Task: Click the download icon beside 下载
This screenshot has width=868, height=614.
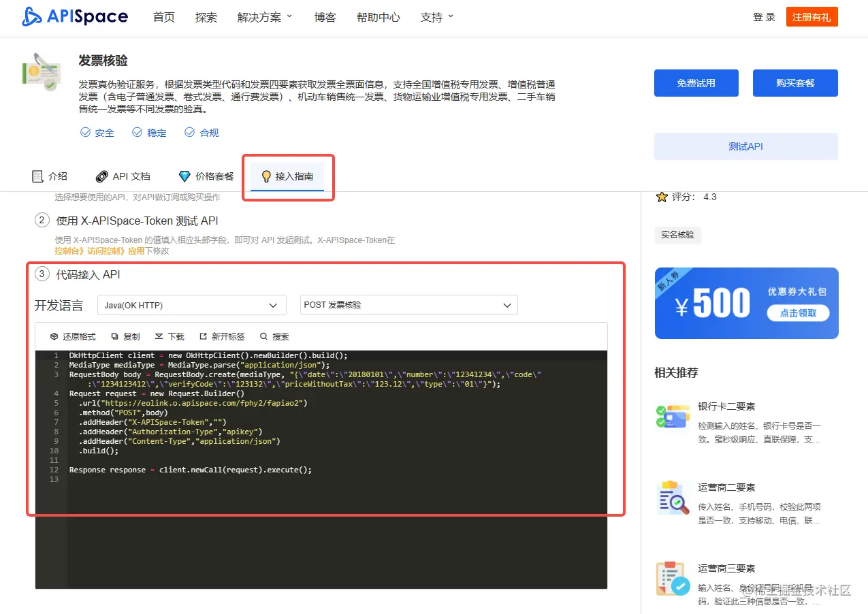Action: (x=159, y=336)
